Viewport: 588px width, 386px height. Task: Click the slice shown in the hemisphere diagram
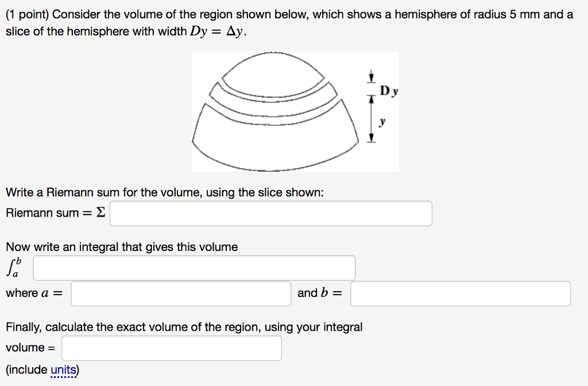click(x=276, y=103)
